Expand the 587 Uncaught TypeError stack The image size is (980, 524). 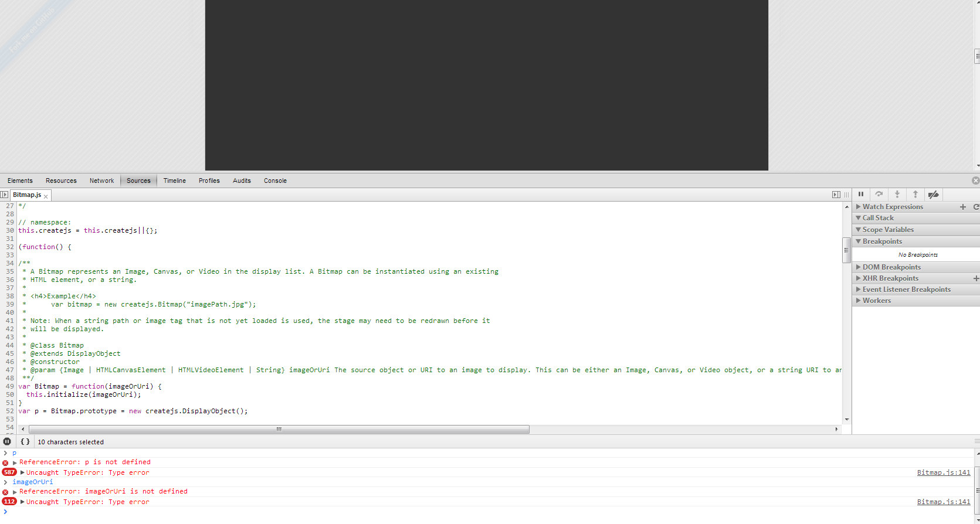click(22, 472)
